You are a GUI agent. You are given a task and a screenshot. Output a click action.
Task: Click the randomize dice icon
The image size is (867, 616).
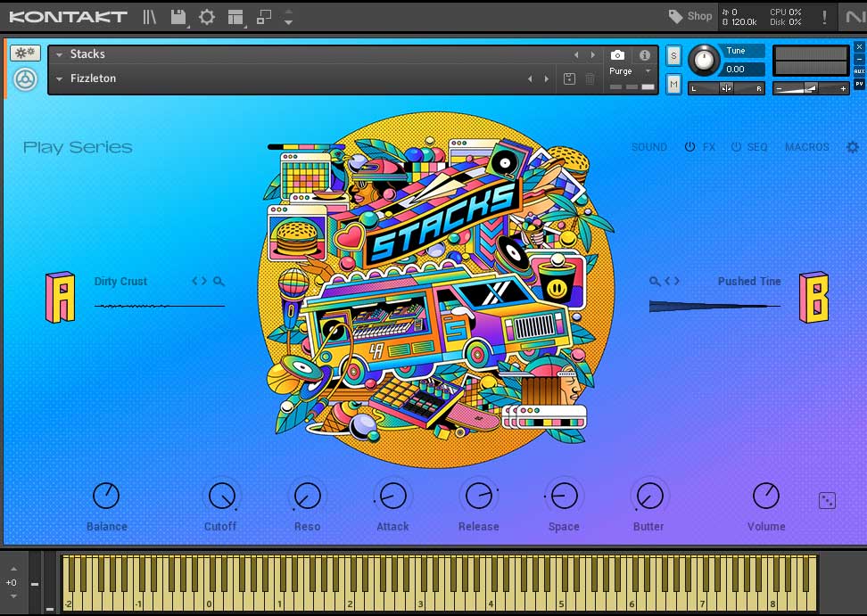click(827, 500)
